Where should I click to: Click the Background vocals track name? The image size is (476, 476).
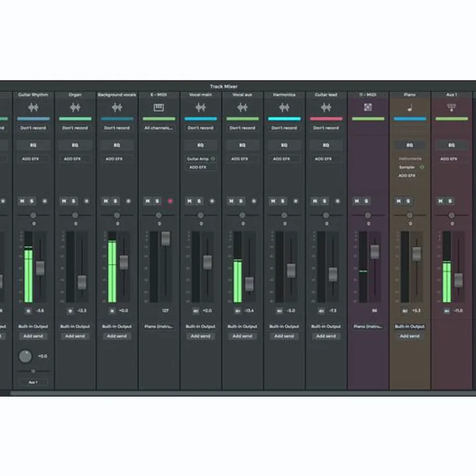pos(117,95)
